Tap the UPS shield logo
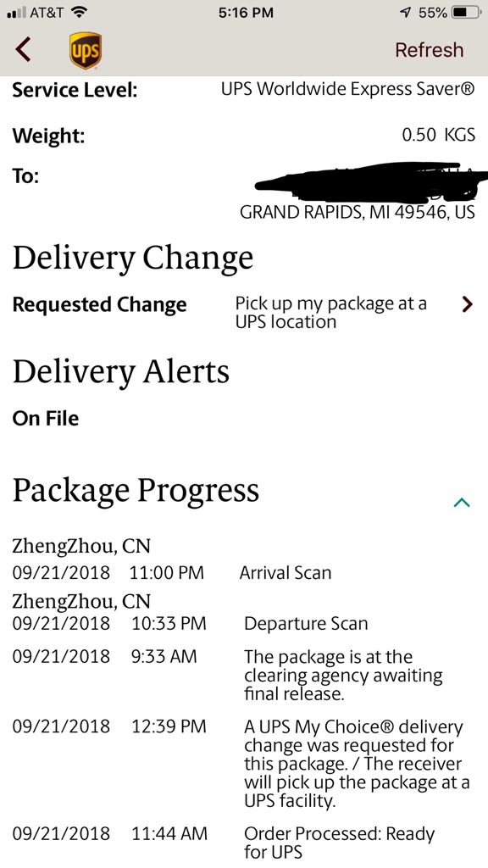This screenshot has width=488, height=868. [86, 51]
